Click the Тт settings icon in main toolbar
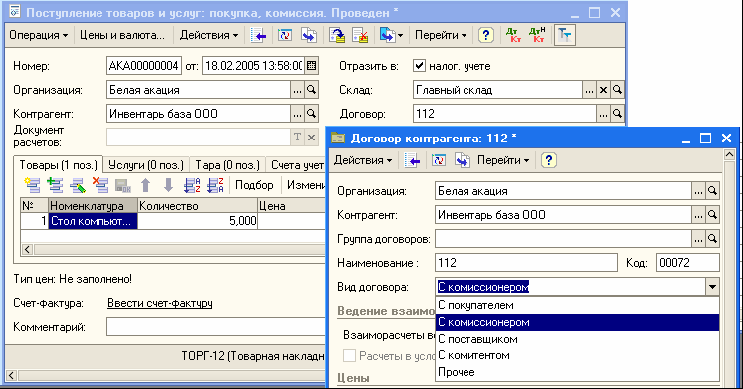Viewport: 743px width, 389px height. (x=564, y=35)
